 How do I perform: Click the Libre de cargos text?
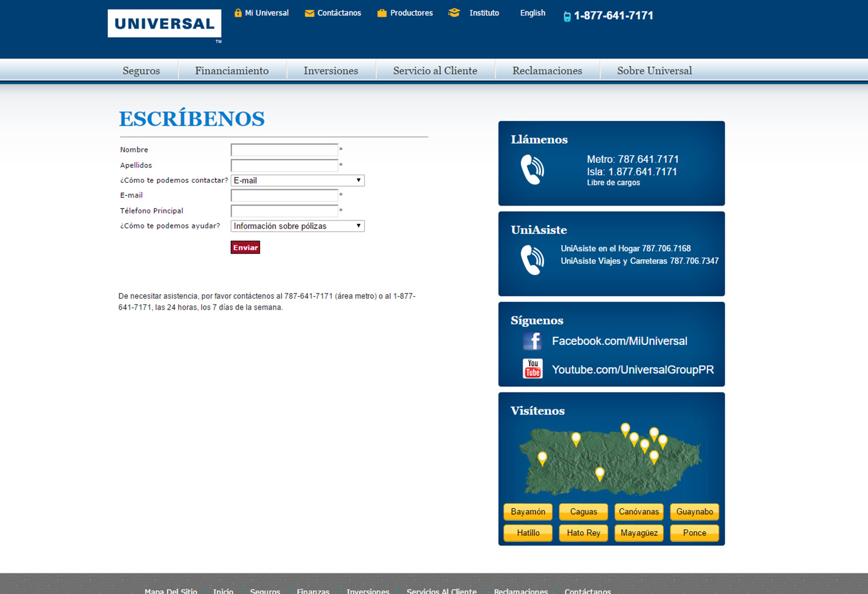[x=613, y=183]
